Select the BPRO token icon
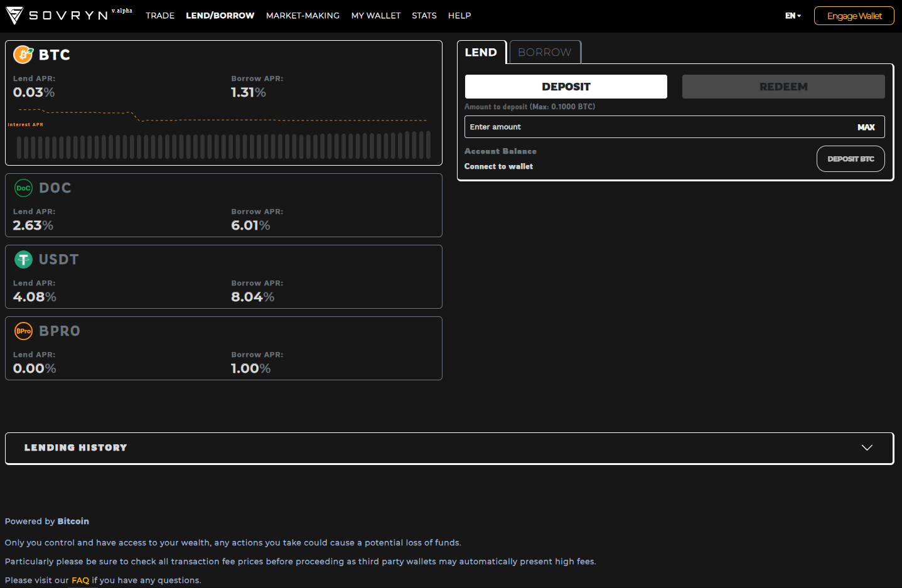The width and height of the screenshot is (902, 588). 23,331
